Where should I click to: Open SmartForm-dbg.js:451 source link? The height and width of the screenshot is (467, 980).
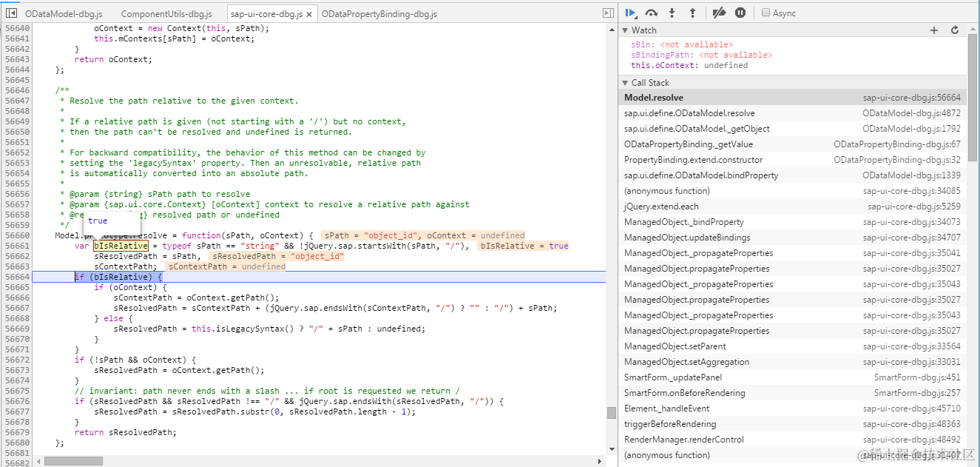(917, 377)
